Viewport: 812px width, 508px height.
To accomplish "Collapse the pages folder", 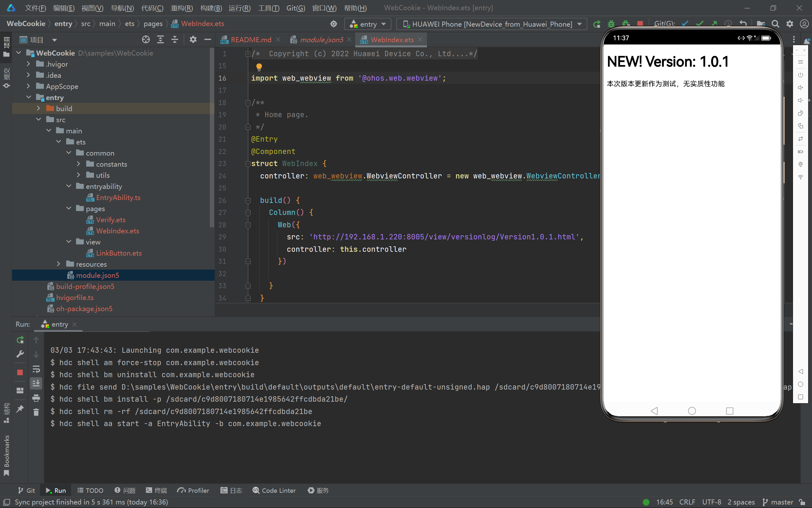I will coord(69,208).
